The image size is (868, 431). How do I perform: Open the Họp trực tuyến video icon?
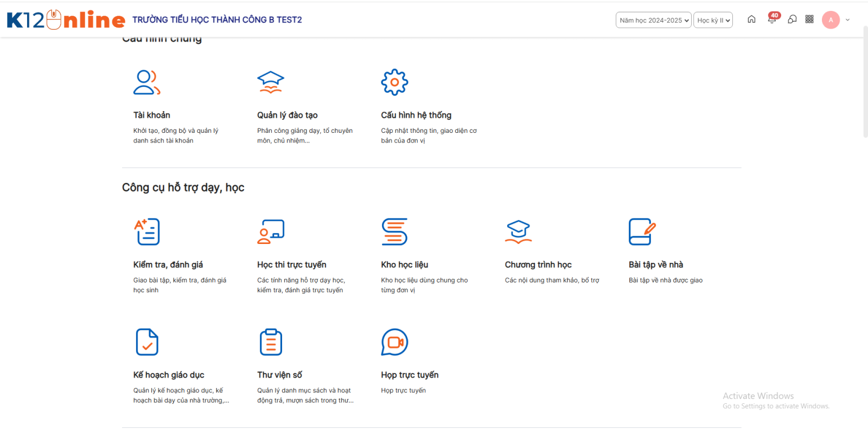click(394, 342)
